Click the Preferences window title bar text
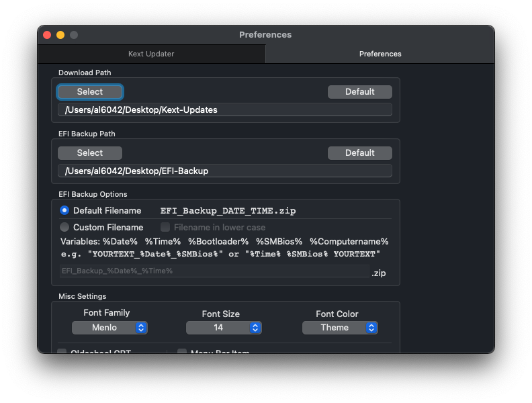Screen dimensions: 532x403 tap(265, 35)
